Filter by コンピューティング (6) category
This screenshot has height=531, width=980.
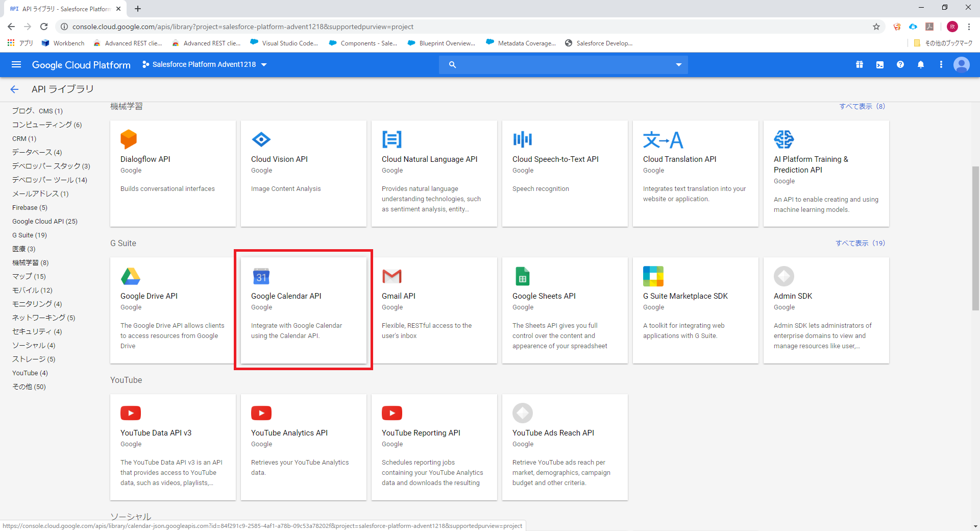coord(47,125)
